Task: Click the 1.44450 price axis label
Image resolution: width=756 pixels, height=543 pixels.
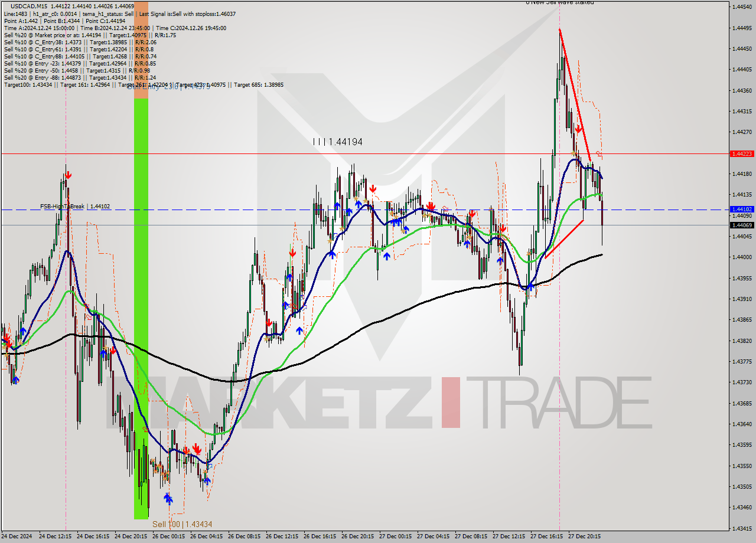Action: tap(741, 48)
